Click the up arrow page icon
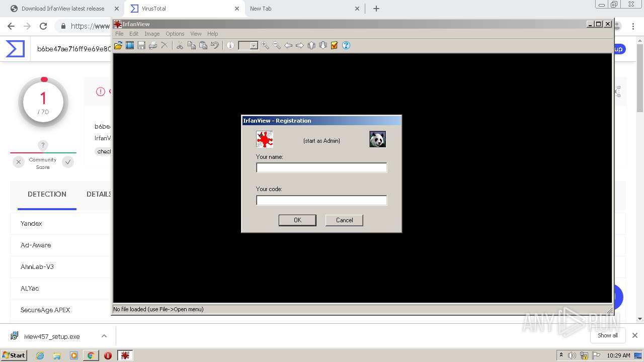 coord(311,45)
